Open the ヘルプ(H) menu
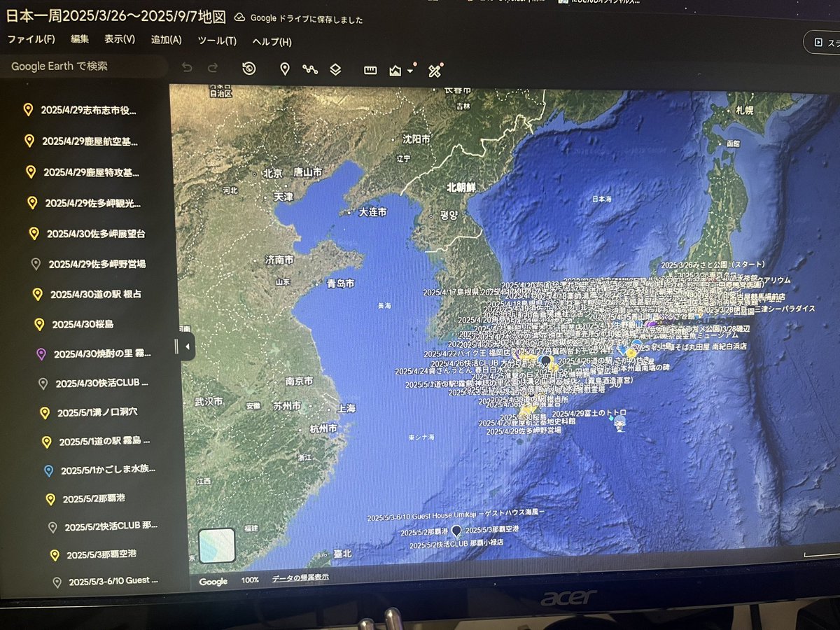This screenshot has width=840, height=630. pos(272,41)
